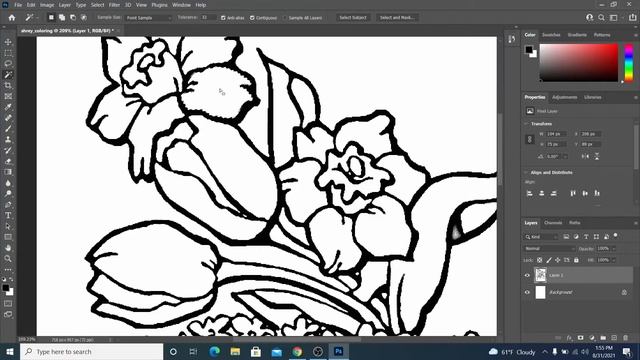Toggle the Anti-alias checkbox
Screen dimensions: 640x360
pos(223,18)
